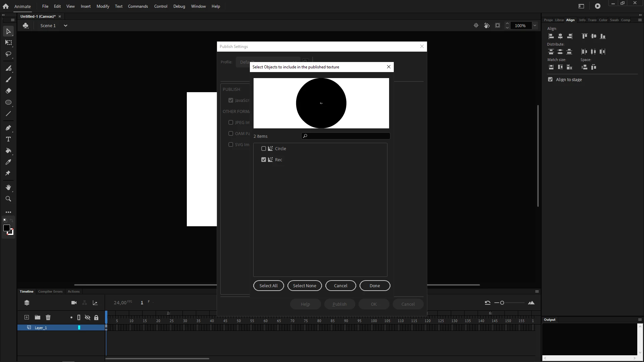Select the Paint Bucket tool
Viewport: 644px width, 362px height.
(8, 150)
